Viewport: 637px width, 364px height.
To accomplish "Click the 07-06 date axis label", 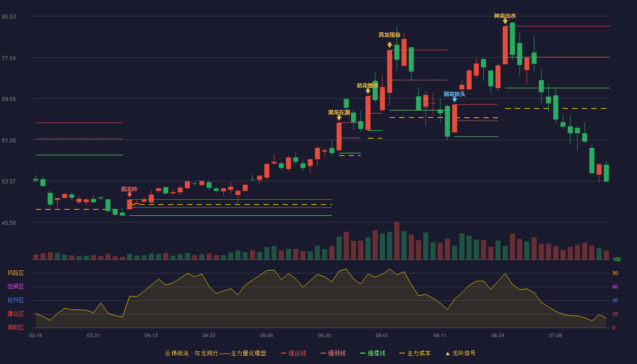I will (x=556, y=335).
